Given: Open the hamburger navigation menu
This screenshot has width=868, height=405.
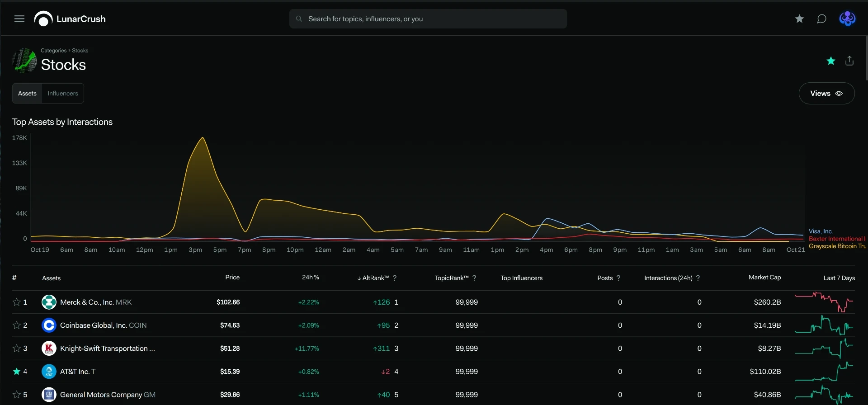Looking at the screenshot, I should point(19,19).
